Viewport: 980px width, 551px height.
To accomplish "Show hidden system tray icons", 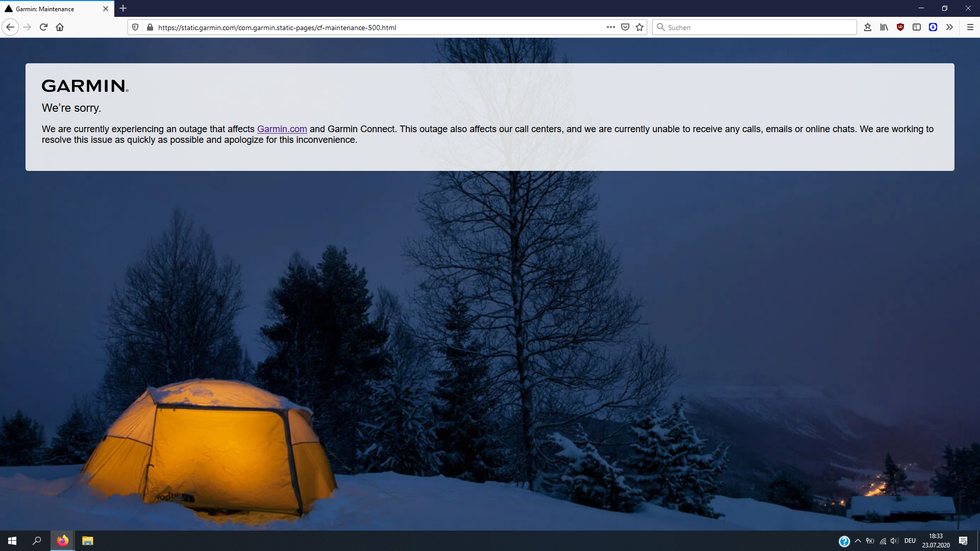I will tap(858, 541).
